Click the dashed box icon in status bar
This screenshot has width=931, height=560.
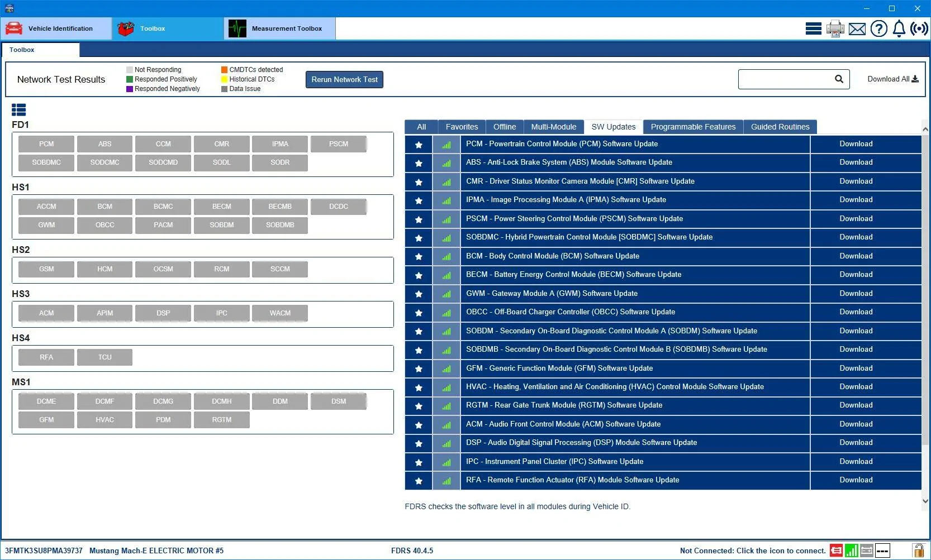click(x=882, y=551)
